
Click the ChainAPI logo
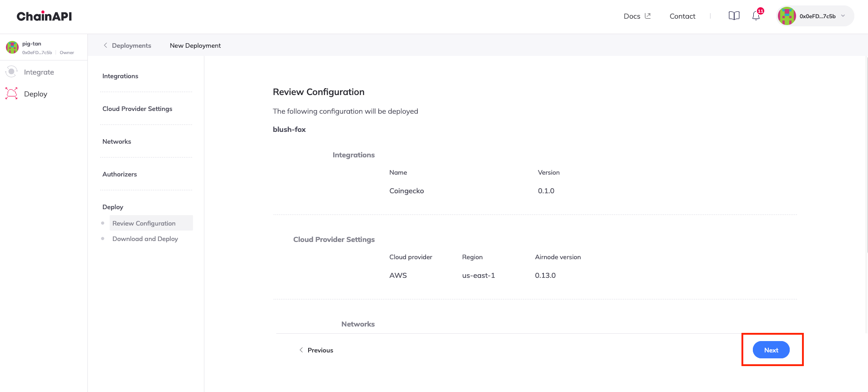(44, 16)
